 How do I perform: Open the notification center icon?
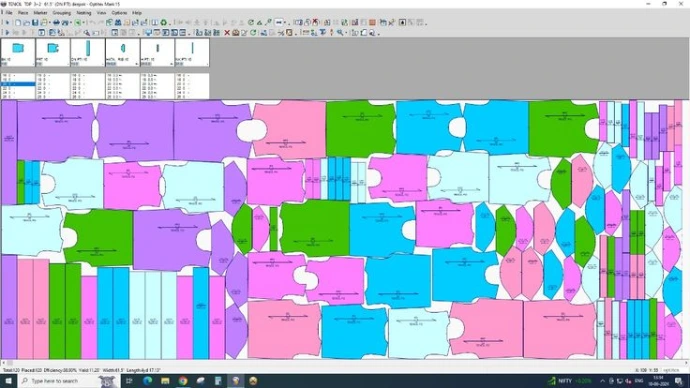pos(679,381)
